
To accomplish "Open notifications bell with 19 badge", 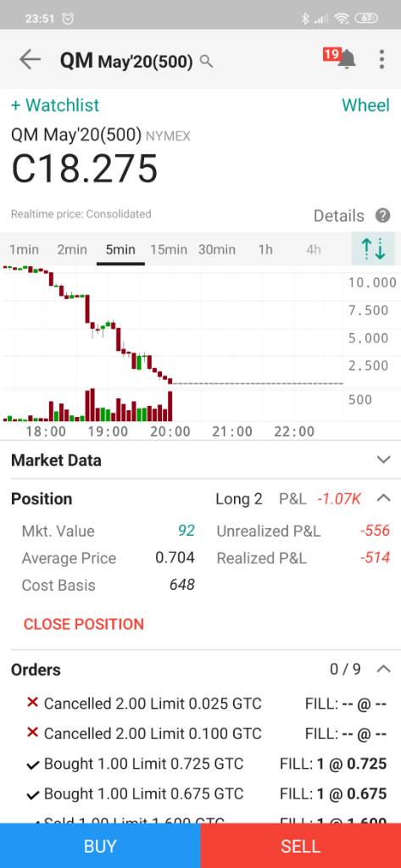I will [x=340, y=58].
